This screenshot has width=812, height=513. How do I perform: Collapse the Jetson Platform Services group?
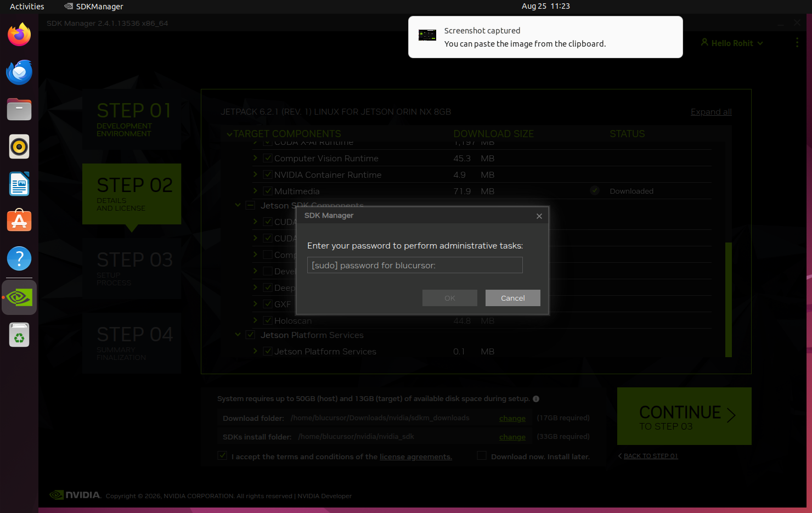point(238,335)
